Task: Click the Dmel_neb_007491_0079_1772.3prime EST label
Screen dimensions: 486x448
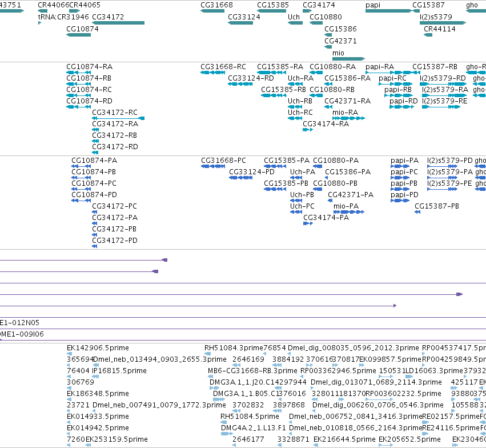Action: [x=159, y=405]
